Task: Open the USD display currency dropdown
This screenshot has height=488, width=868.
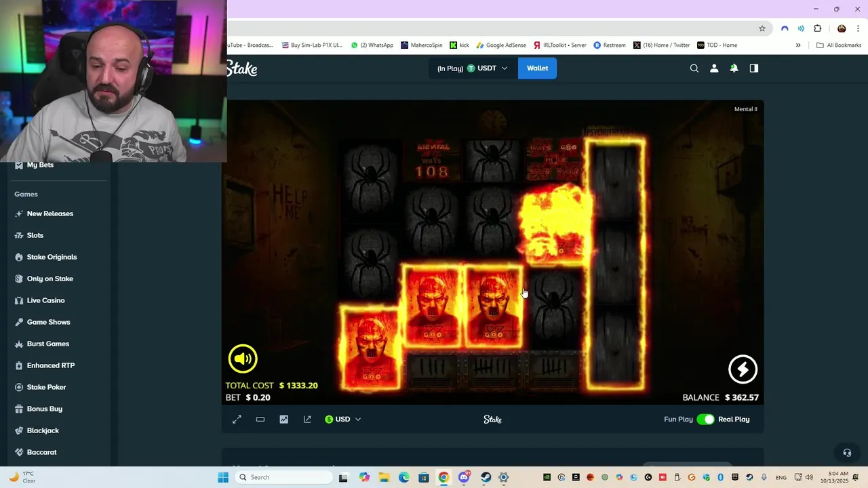Action: 343,420
